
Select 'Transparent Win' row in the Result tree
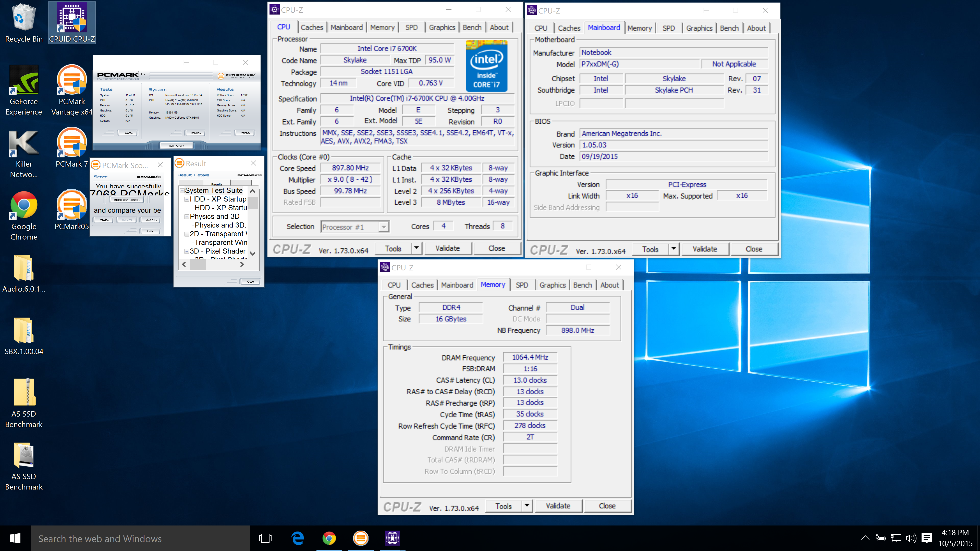pos(221,243)
